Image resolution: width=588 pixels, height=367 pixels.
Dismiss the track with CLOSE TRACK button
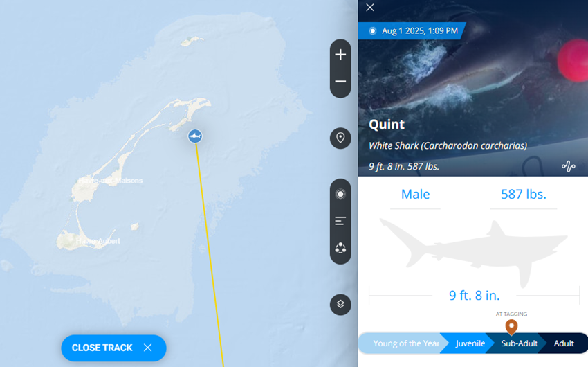[x=113, y=348]
